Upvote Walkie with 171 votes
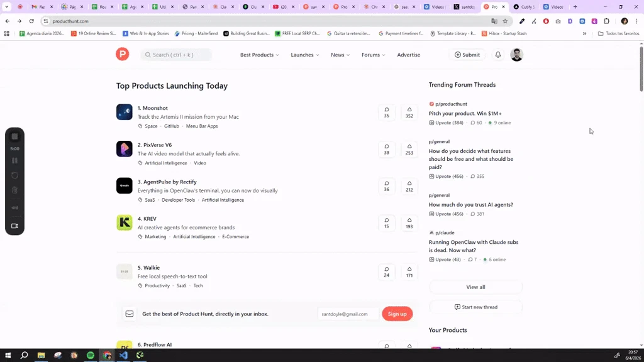 (x=409, y=272)
